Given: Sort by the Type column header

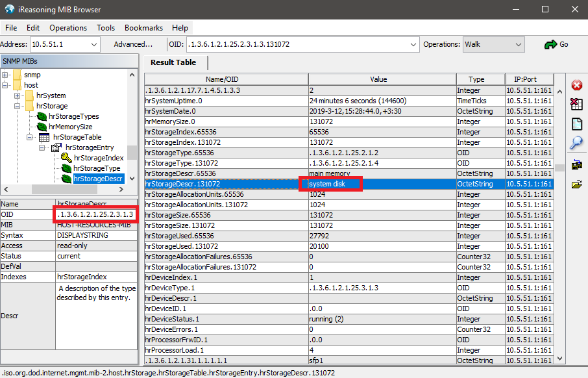Looking at the screenshot, I should point(480,79).
